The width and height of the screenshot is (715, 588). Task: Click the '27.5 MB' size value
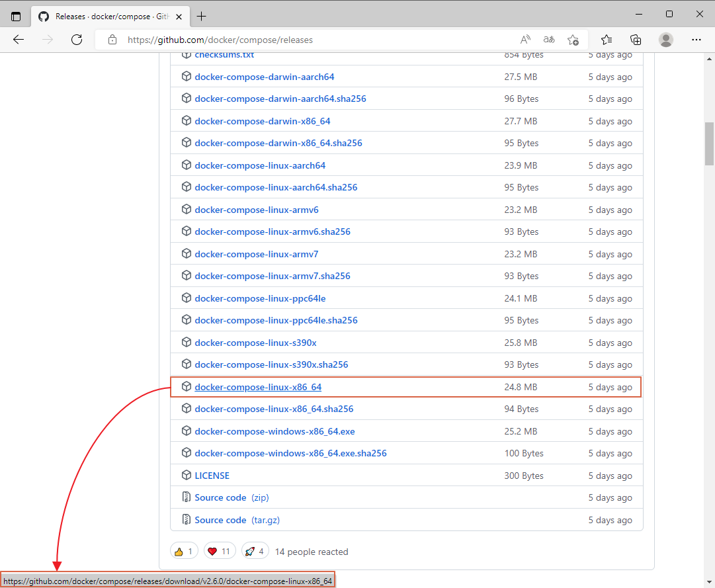[x=521, y=77]
